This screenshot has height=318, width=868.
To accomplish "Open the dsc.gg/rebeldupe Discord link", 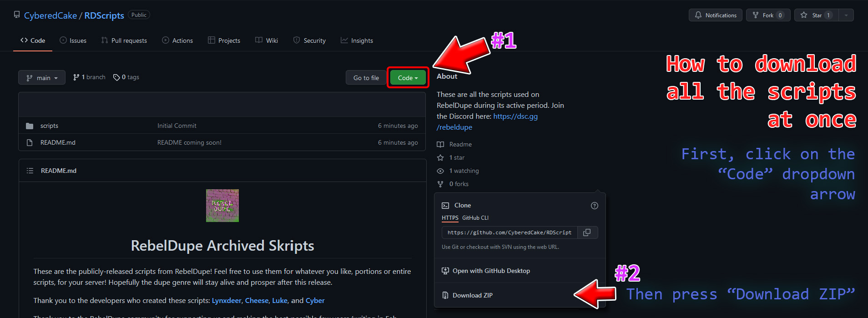I will (x=515, y=116).
